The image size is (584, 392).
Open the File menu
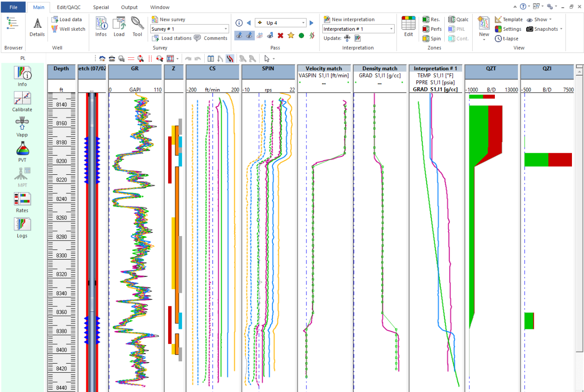tap(13, 7)
